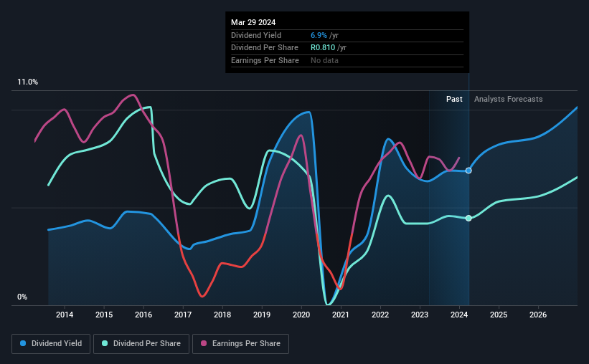Click the 2019 x-axis label

pos(262,315)
